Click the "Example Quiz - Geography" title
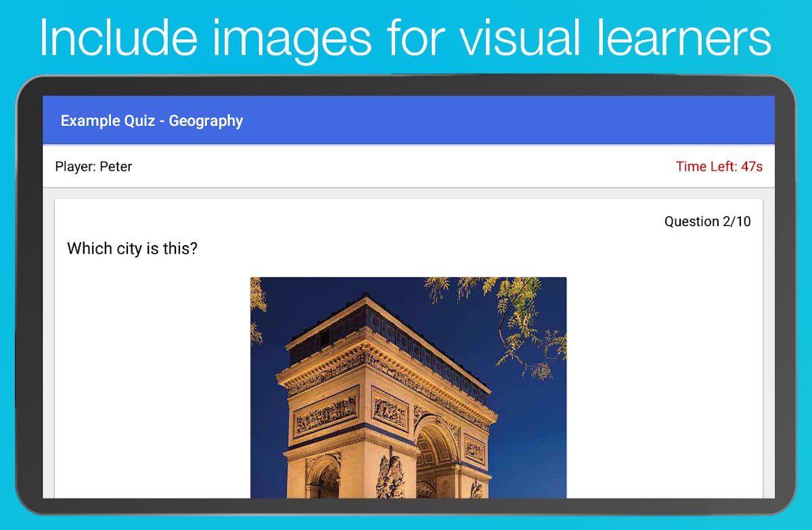Image resolution: width=812 pixels, height=530 pixels. click(152, 121)
